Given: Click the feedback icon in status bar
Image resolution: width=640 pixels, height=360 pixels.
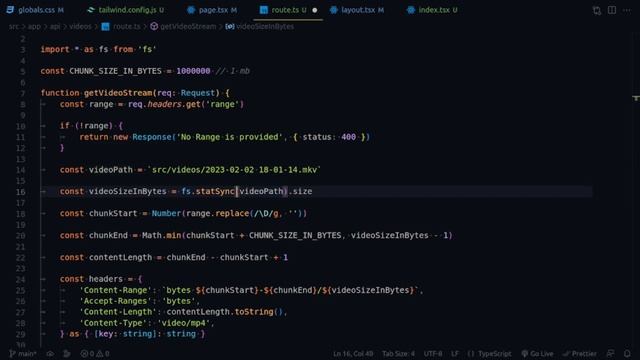Looking at the screenshot, I should (x=611, y=354).
